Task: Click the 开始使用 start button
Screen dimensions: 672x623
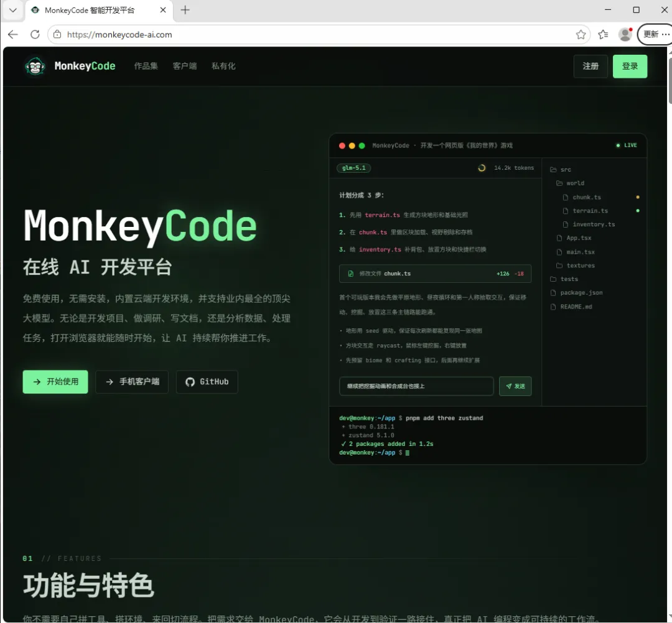Action: pos(55,382)
